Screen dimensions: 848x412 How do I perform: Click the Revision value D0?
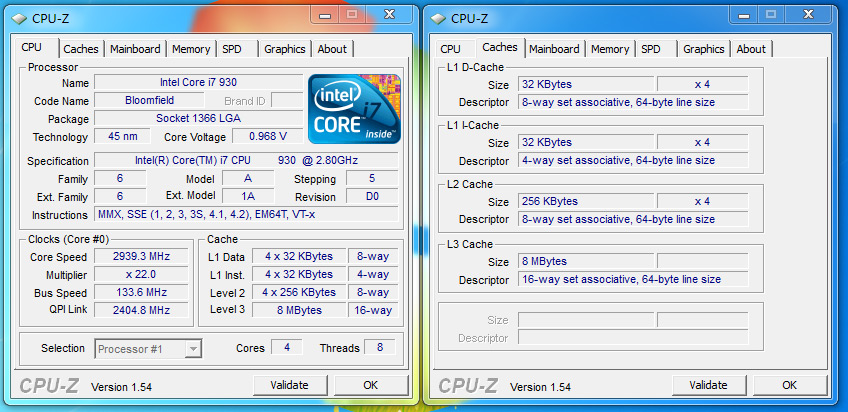pyautogui.click(x=372, y=196)
